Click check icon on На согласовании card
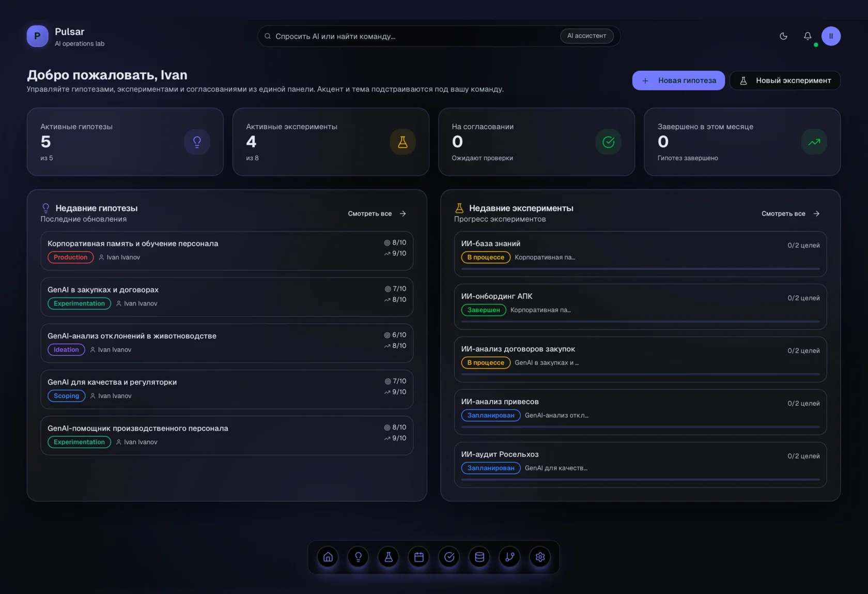 (608, 142)
